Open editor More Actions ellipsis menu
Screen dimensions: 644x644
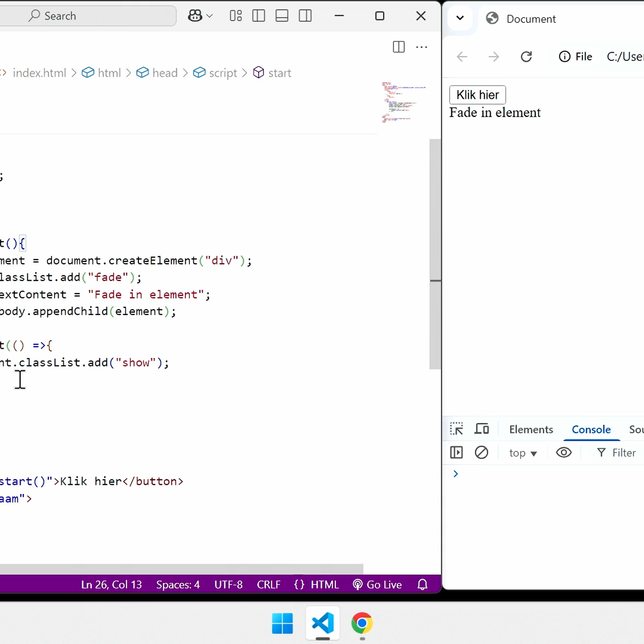pyautogui.click(x=422, y=47)
